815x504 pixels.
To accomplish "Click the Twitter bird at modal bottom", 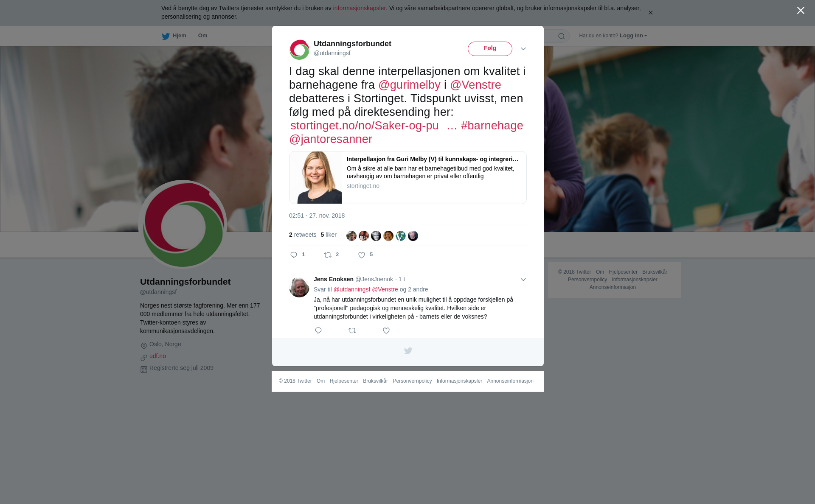I will pyautogui.click(x=408, y=351).
